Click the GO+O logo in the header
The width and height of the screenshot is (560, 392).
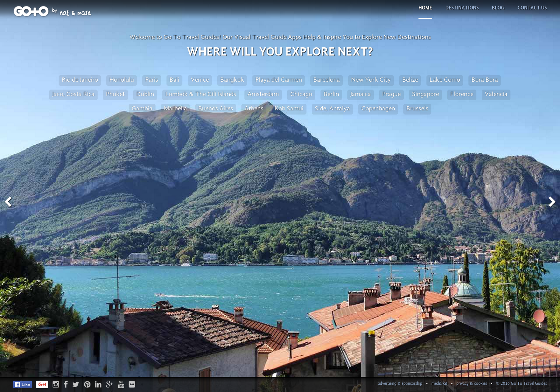[x=31, y=11]
